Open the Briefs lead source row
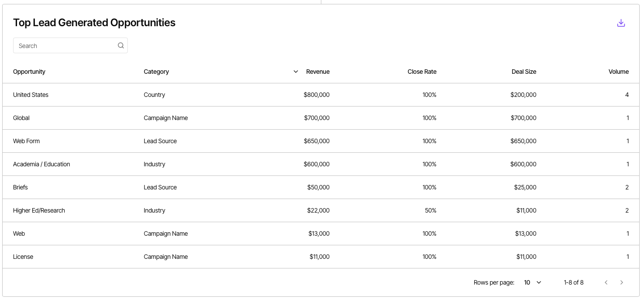Image resolution: width=644 pixels, height=299 pixels. pos(321,187)
